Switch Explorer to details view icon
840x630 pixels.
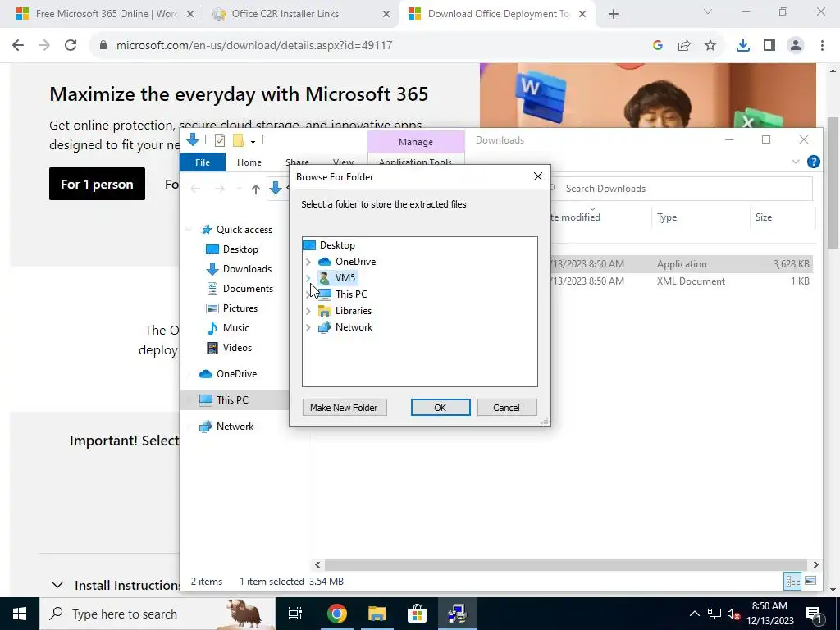pos(792,581)
